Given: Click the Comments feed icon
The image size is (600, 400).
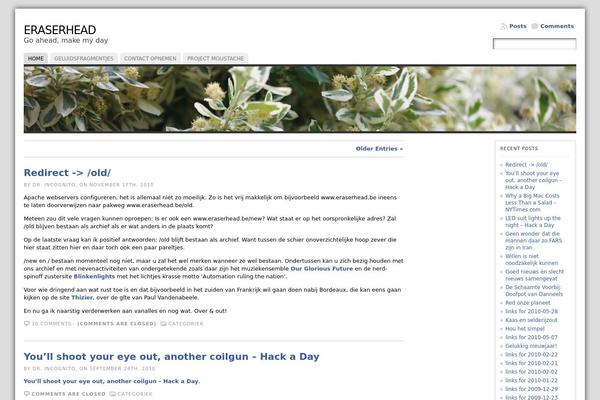Looking at the screenshot, I should [535, 26].
